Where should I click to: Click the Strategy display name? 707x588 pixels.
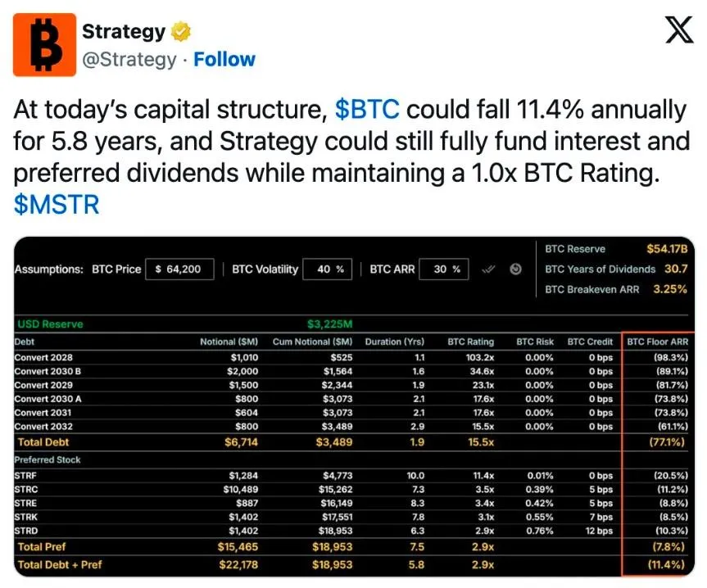coord(124,32)
